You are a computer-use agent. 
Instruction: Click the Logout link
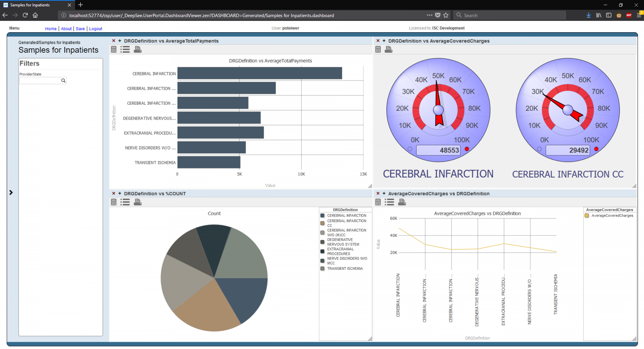tap(95, 29)
